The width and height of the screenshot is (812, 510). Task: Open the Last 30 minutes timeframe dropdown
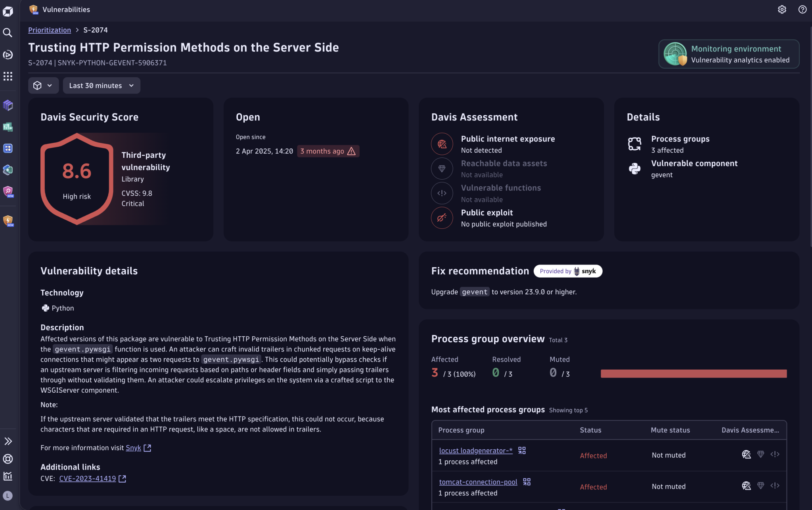(x=101, y=85)
